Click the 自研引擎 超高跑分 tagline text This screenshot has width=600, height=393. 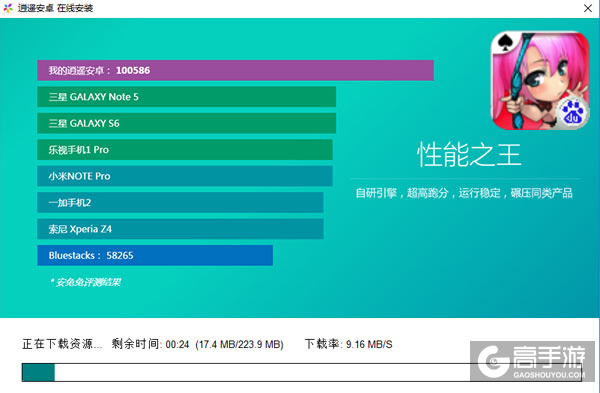point(464,193)
